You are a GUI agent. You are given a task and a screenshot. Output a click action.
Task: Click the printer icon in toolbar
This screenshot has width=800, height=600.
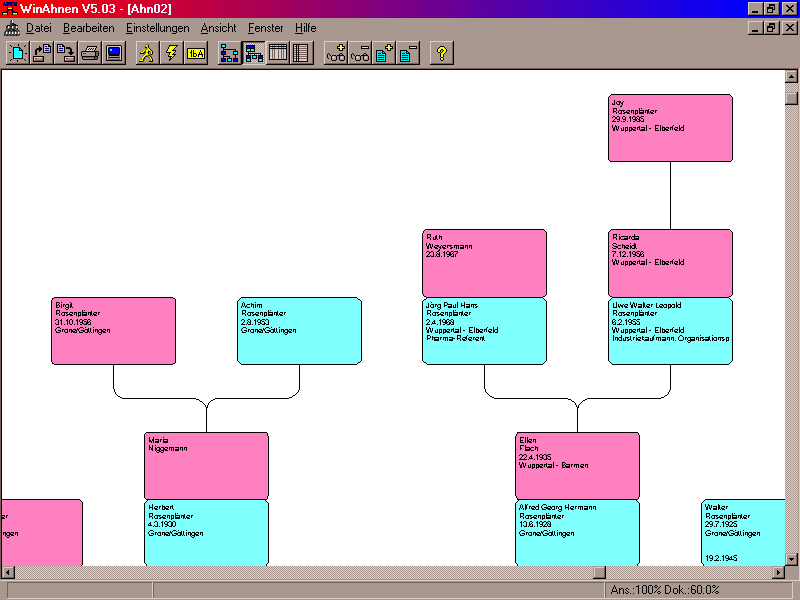[x=90, y=53]
